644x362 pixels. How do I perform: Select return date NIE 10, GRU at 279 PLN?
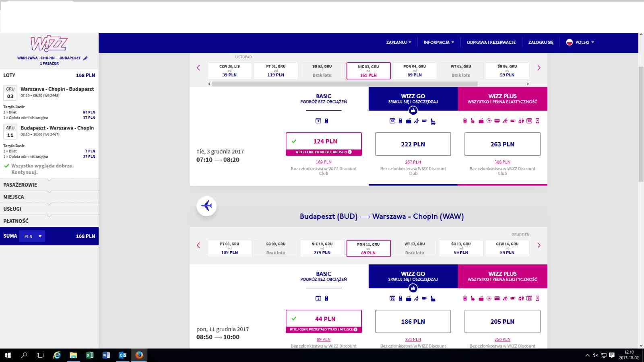[322, 249]
